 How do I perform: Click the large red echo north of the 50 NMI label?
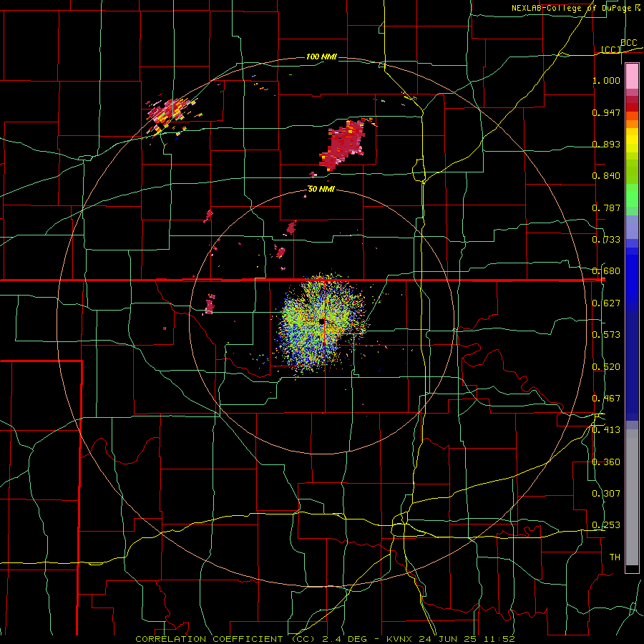point(343,144)
